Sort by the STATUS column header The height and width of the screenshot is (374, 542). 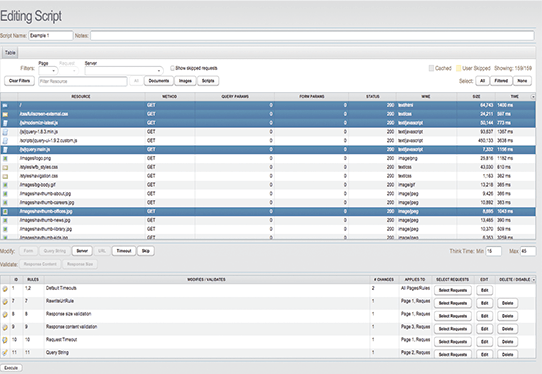[x=372, y=97]
